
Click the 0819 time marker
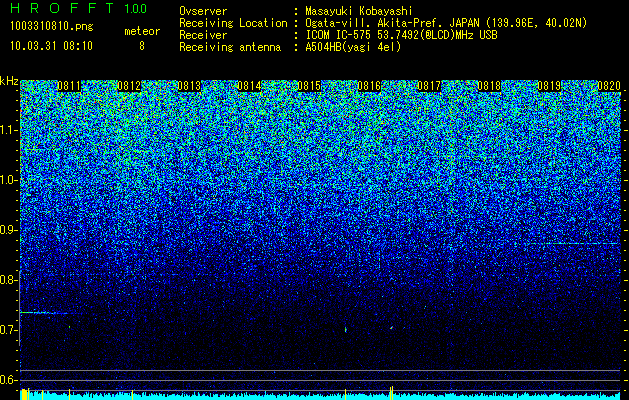click(549, 86)
